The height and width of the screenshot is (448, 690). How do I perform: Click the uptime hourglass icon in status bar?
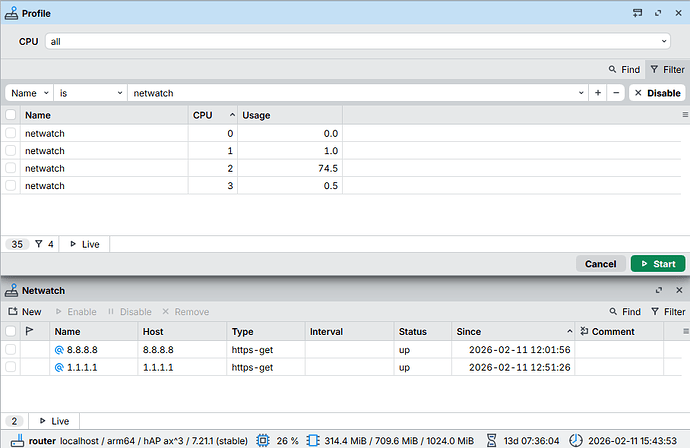tap(492, 441)
